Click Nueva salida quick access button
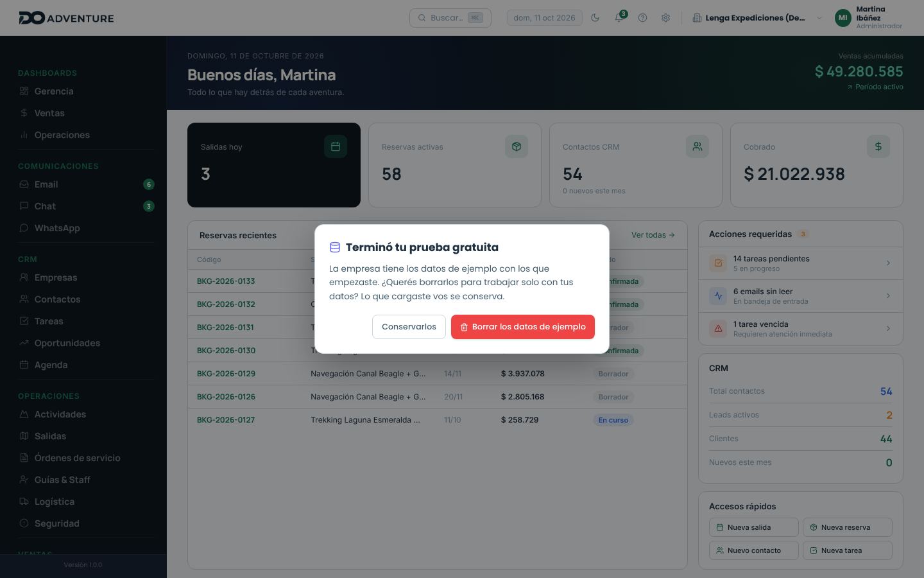This screenshot has height=578, width=924. coord(754,527)
